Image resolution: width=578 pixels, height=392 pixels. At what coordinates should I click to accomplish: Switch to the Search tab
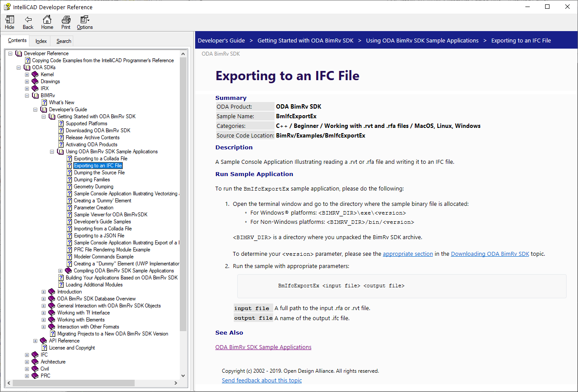(x=64, y=41)
